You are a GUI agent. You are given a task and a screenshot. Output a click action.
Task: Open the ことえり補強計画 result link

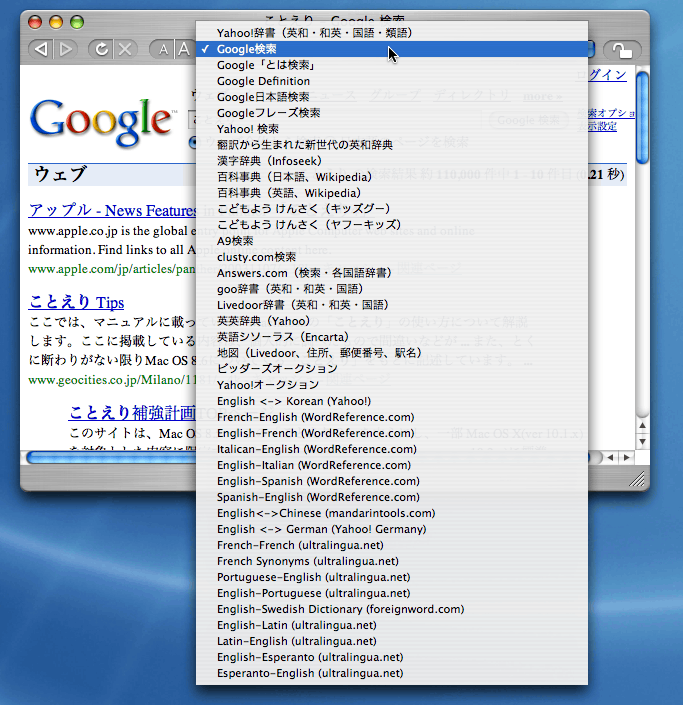[x=132, y=412]
